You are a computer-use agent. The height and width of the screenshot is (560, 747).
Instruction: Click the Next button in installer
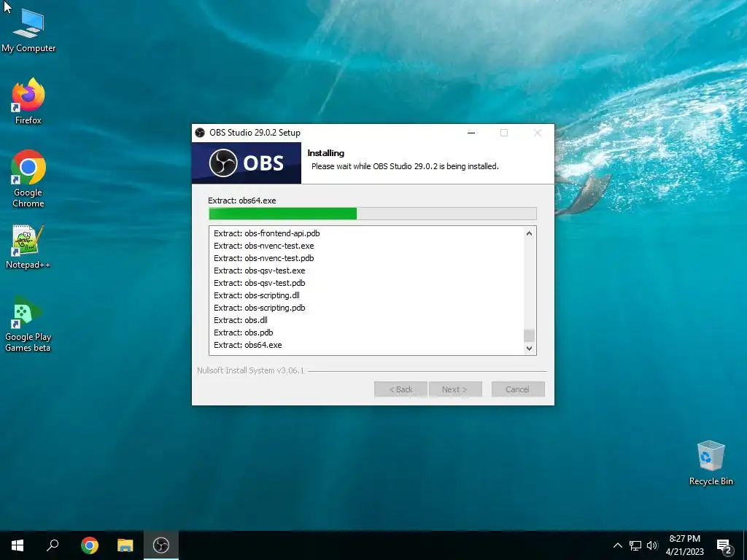[x=455, y=389]
